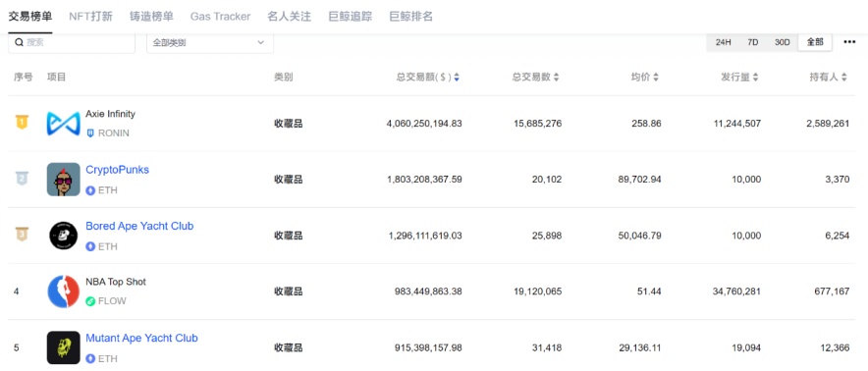Select the 7D time range
This screenshot has width=868, height=371.
(x=753, y=42)
